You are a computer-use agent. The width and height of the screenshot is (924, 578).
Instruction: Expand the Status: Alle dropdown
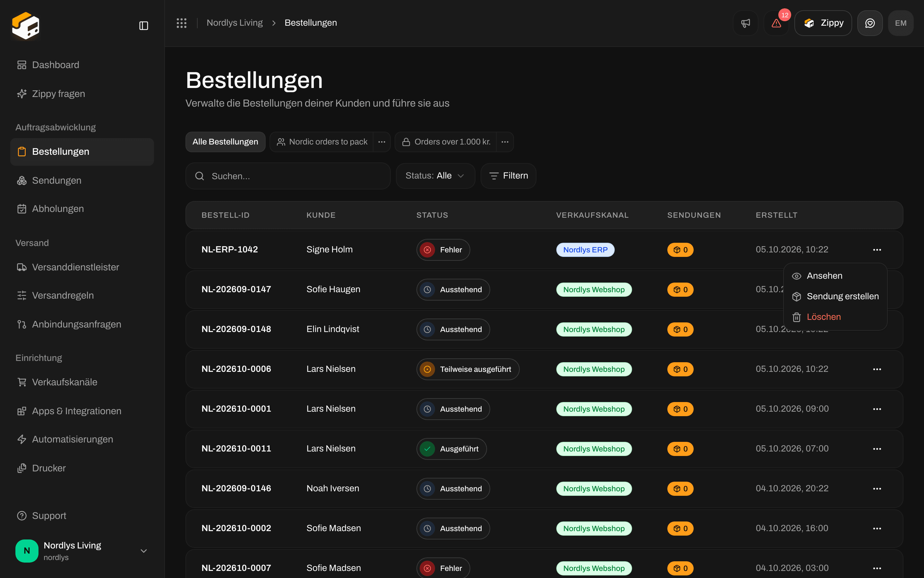435,176
